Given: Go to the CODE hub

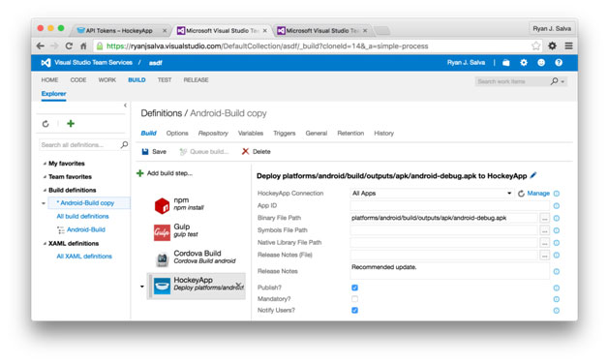Looking at the screenshot, I should click(78, 79).
